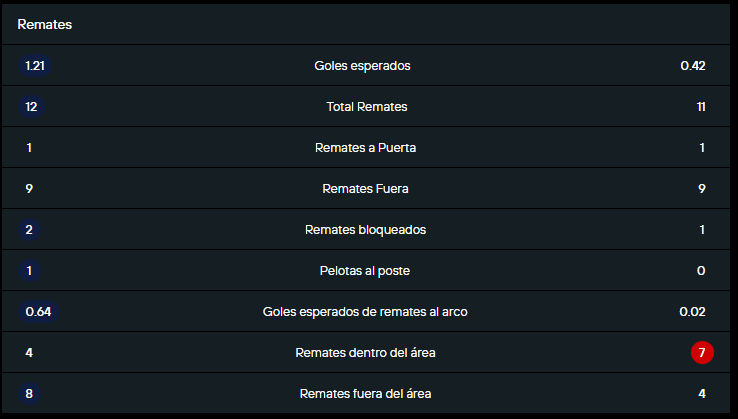
Task: Click the Remates a Puerta label
Action: tap(365, 148)
